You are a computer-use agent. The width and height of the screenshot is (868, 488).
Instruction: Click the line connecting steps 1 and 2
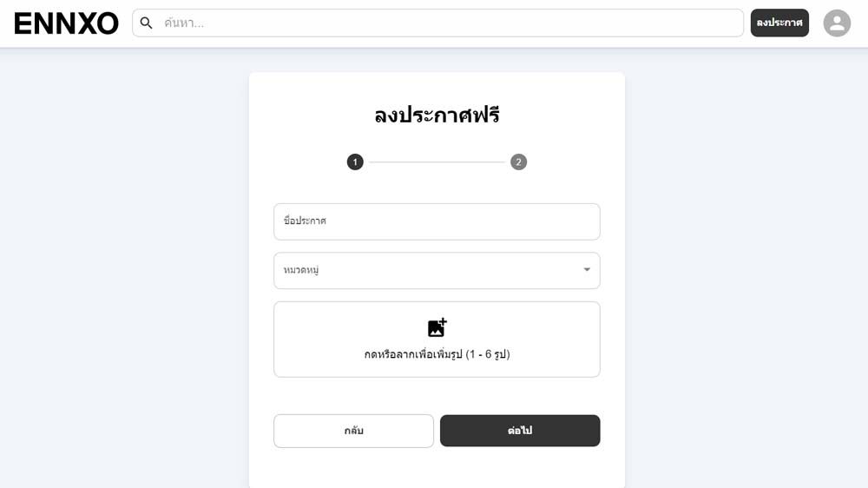[437, 162]
